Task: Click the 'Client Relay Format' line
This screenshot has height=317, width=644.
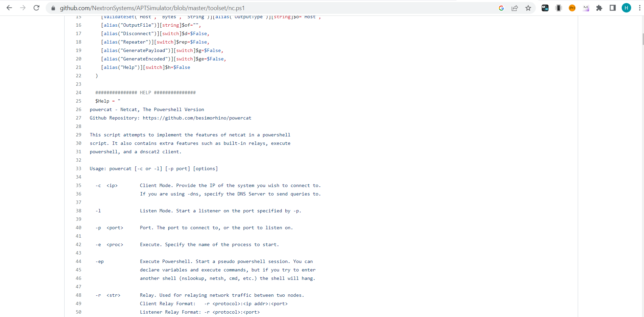Action: 214,303
